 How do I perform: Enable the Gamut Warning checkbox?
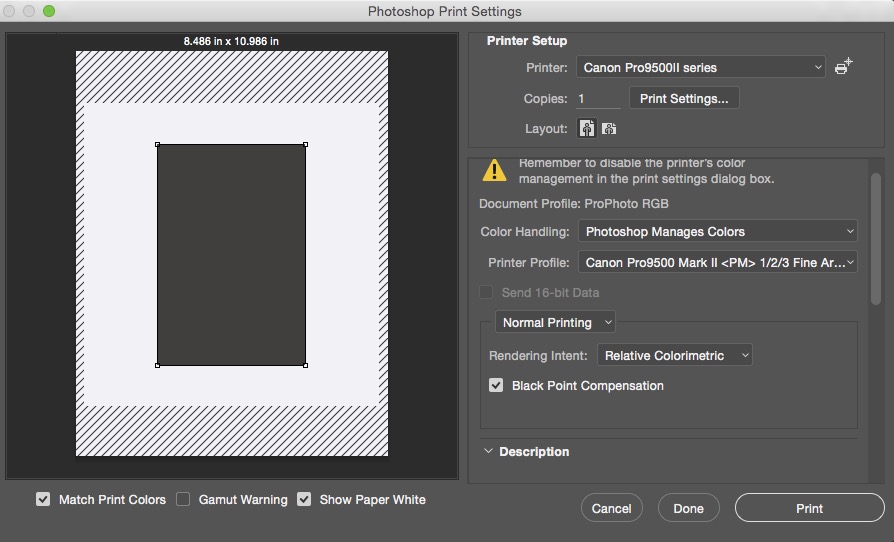pos(183,499)
